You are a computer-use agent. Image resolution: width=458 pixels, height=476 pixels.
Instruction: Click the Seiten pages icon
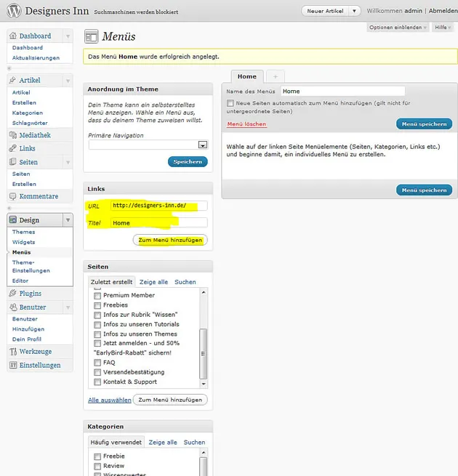tap(13, 162)
